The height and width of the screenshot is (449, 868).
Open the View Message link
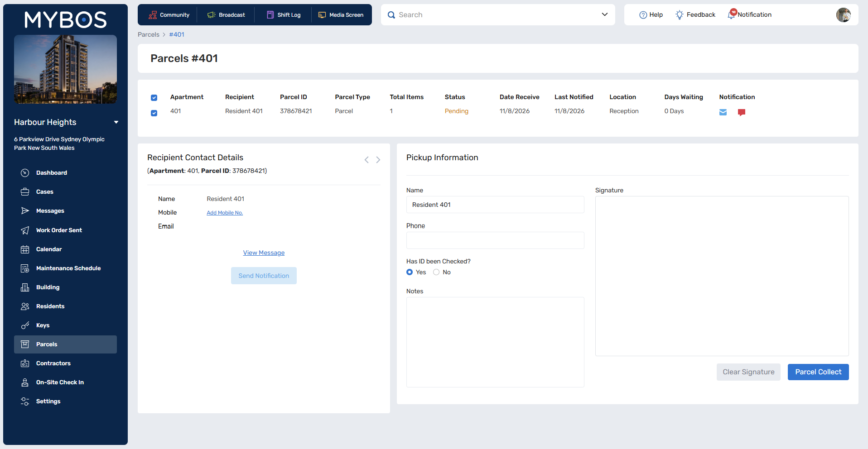coord(264,253)
